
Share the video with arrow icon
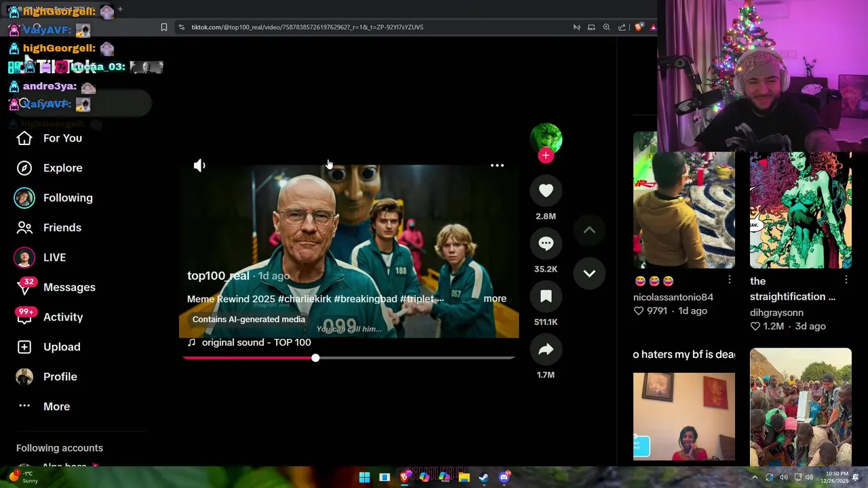(x=546, y=350)
